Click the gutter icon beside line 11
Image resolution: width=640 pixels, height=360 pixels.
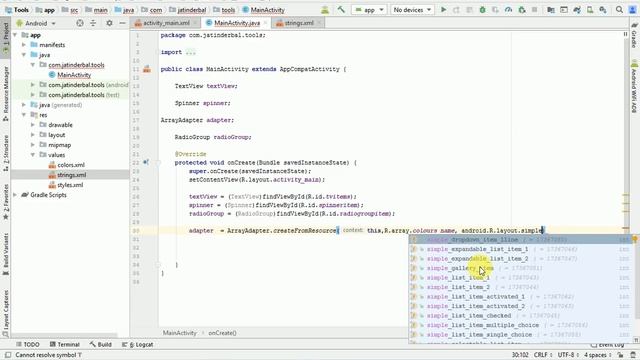[x=147, y=69]
